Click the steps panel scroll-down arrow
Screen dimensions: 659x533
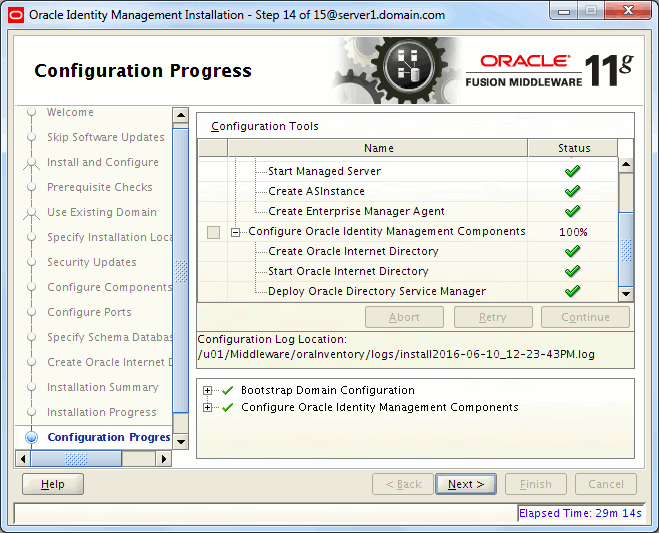(x=181, y=441)
